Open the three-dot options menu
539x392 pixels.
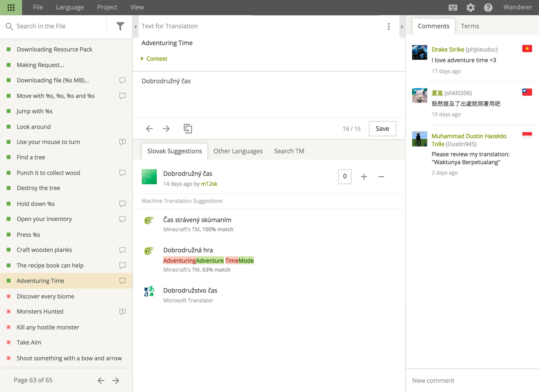click(388, 26)
